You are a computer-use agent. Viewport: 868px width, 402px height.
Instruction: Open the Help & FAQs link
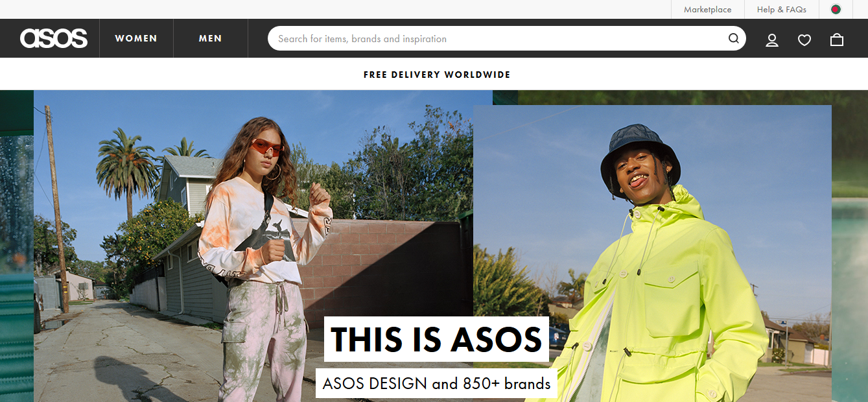click(782, 10)
